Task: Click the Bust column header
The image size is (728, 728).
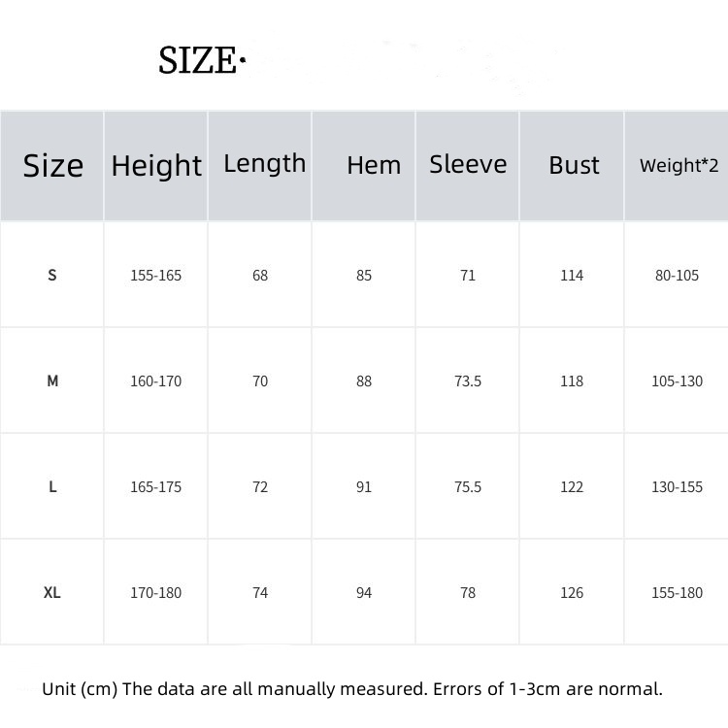Action: [x=574, y=165]
